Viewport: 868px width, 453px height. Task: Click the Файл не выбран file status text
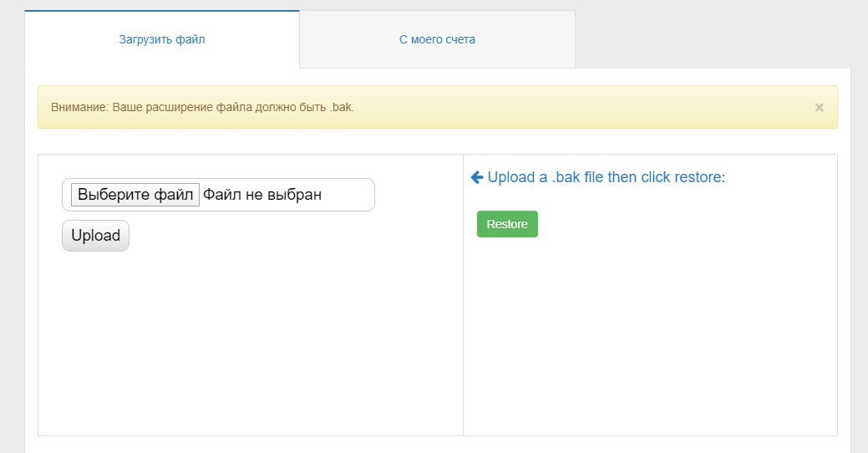(261, 195)
